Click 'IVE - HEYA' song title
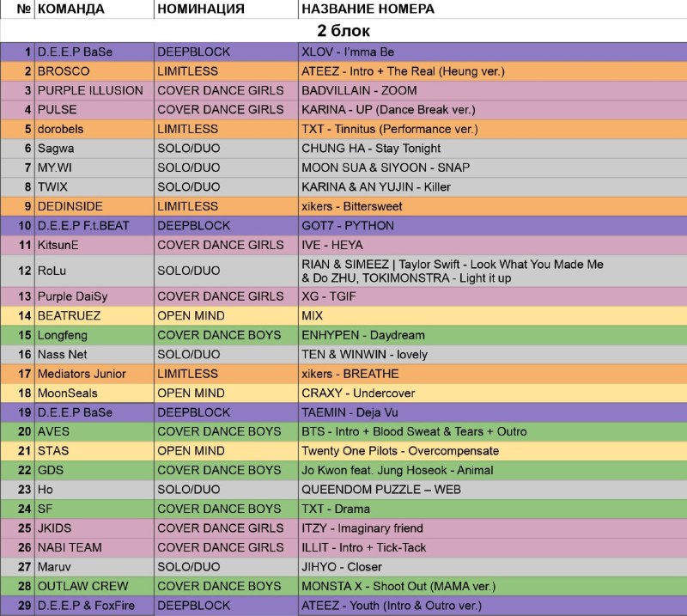This screenshot has height=616, width=687. click(332, 245)
